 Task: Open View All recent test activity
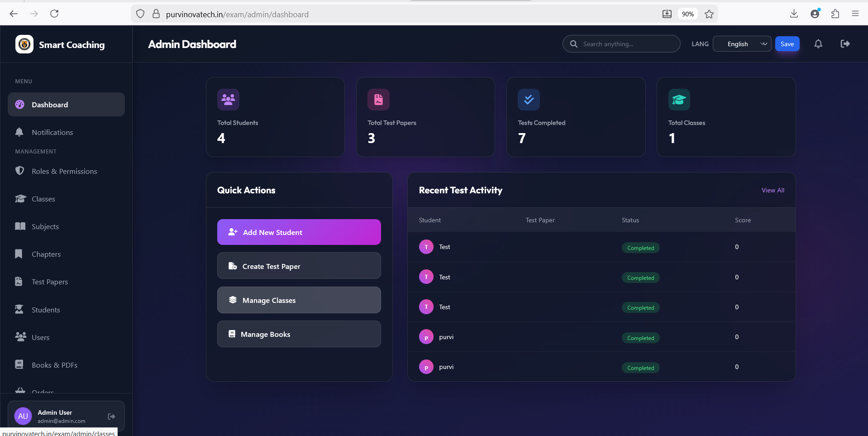(x=773, y=190)
